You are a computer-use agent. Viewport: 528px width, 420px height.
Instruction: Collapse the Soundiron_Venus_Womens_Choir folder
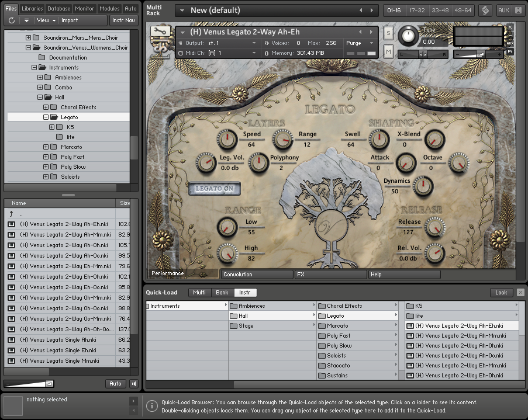[x=29, y=48]
